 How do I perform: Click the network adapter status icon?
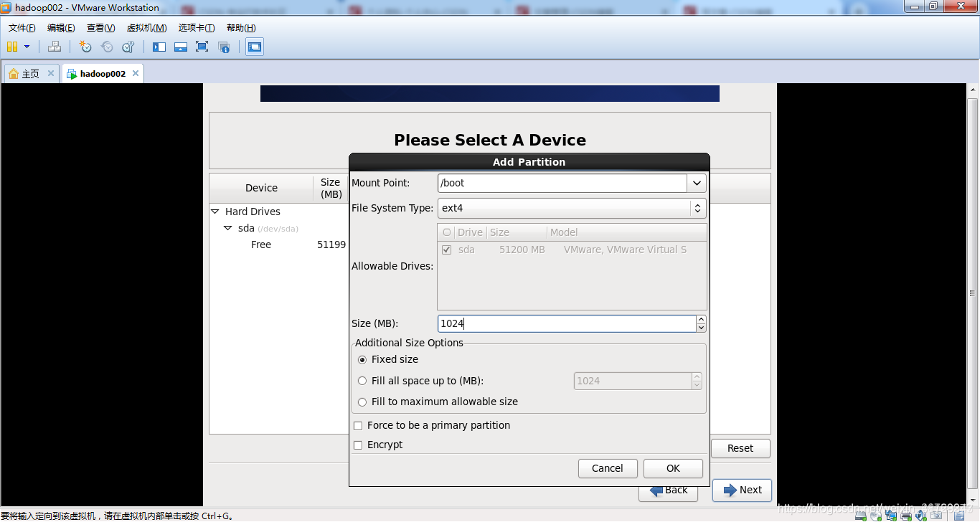pyautogui.click(x=891, y=516)
